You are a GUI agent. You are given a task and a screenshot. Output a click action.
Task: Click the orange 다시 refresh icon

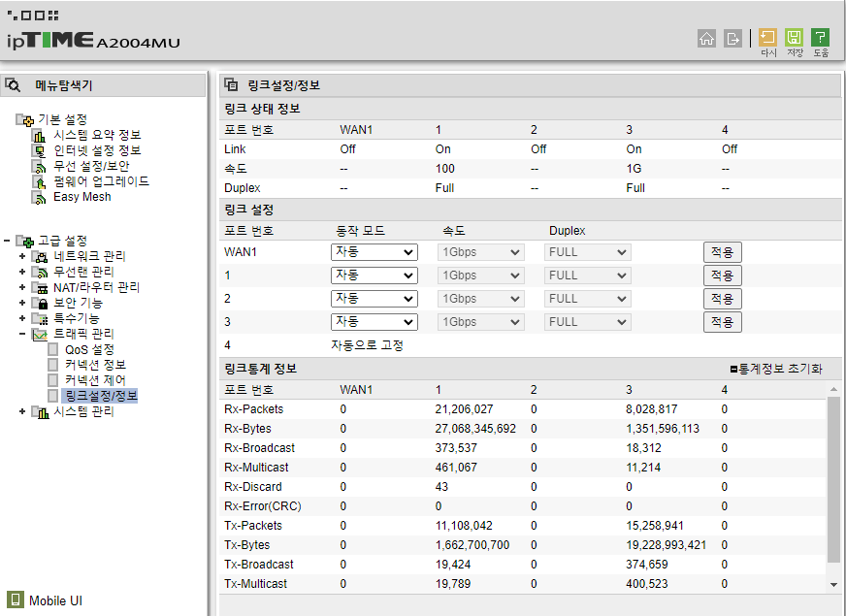point(767,38)
